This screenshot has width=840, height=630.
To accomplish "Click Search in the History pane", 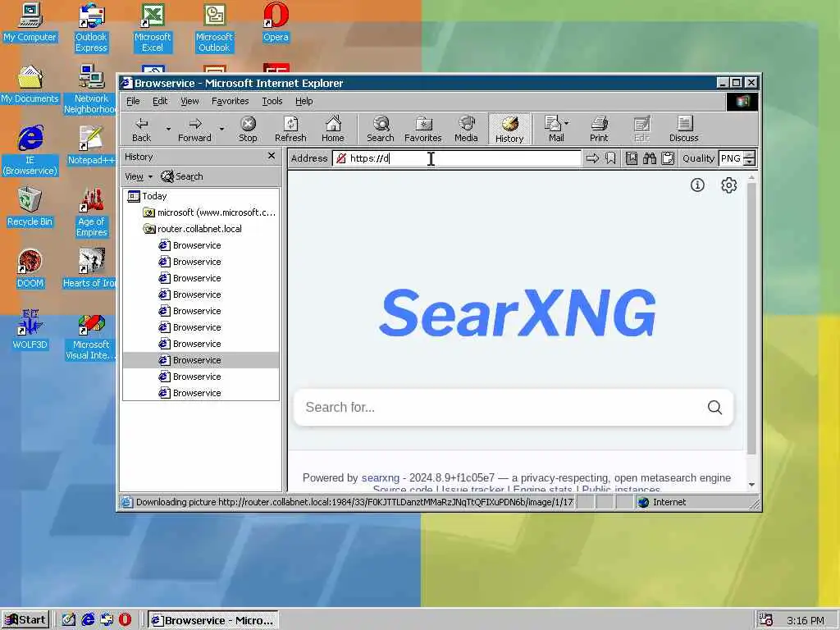I will pyautogui.click(x=182, y=176).
